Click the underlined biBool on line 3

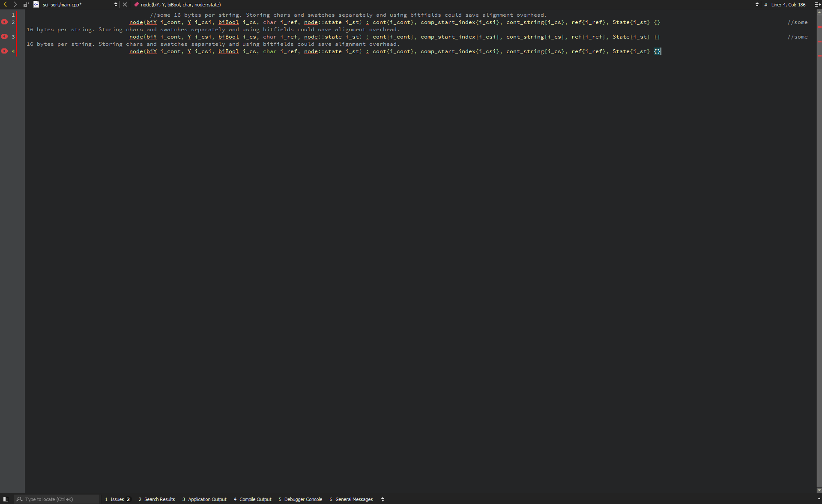tap(229, 37)
